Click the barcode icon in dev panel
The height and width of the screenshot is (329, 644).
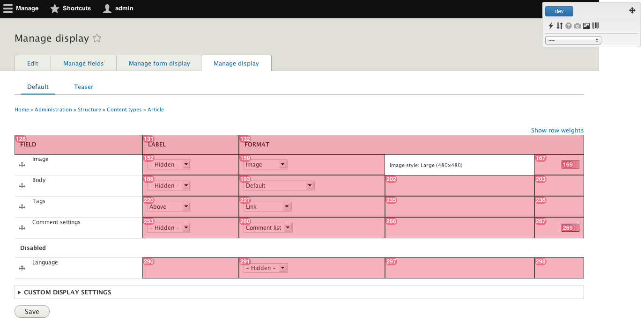tap(595, 26)
